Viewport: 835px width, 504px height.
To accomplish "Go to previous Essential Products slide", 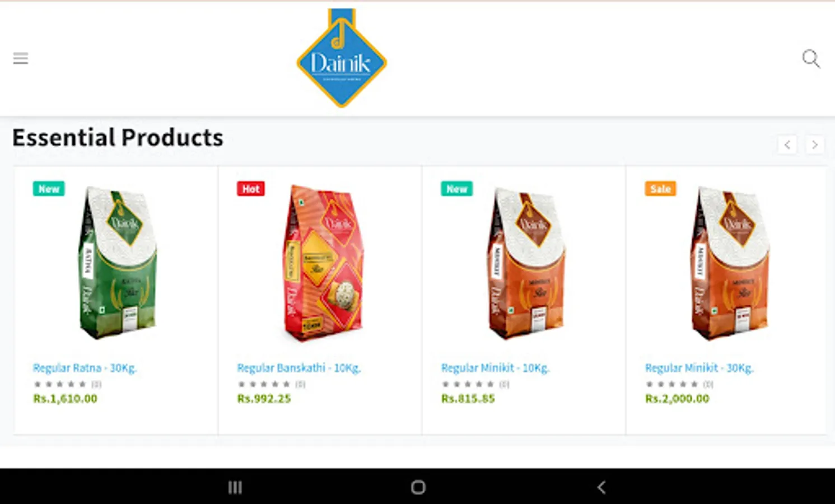I will tap(787, 145).
